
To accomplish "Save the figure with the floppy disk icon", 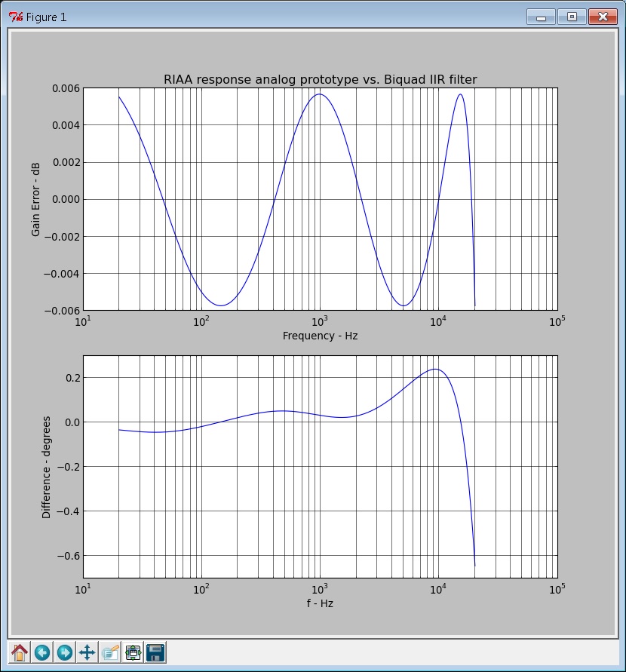I will (x=155, y=652).
